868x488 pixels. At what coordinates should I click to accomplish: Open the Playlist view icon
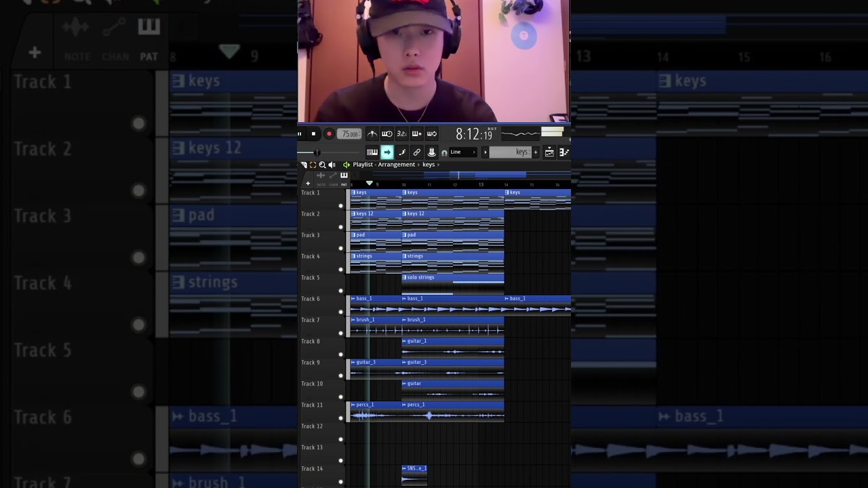tap(549, 152)
